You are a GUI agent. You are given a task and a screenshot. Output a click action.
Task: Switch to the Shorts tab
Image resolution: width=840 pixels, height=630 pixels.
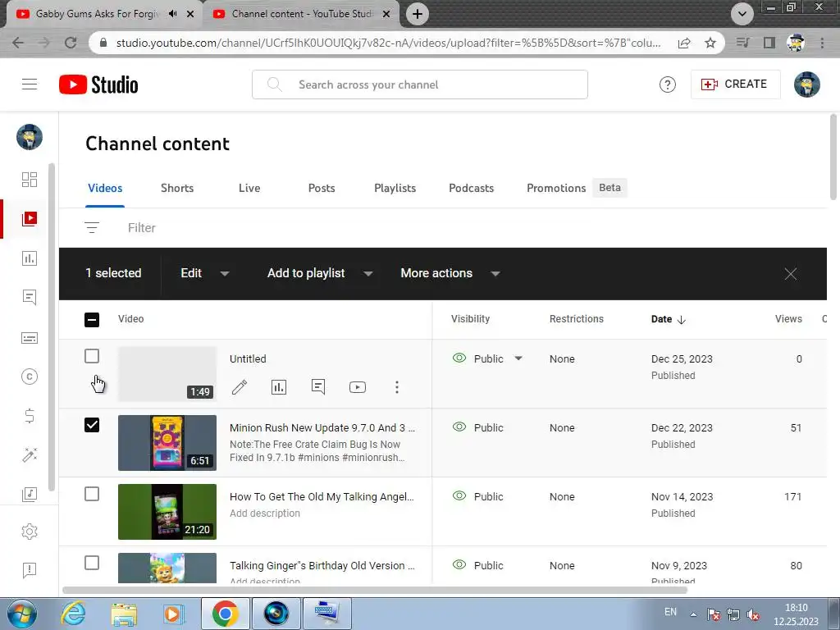(x=177, y=188)
